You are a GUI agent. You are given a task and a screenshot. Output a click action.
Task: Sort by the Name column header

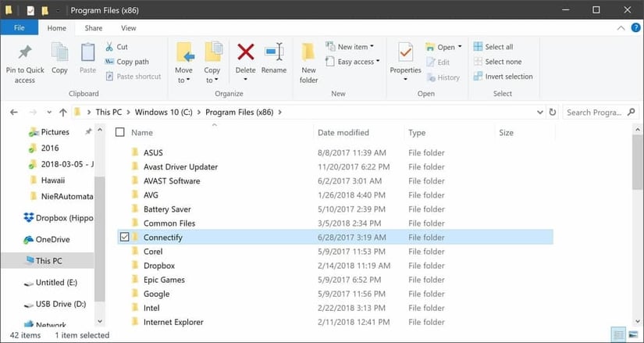pos(142,132)
